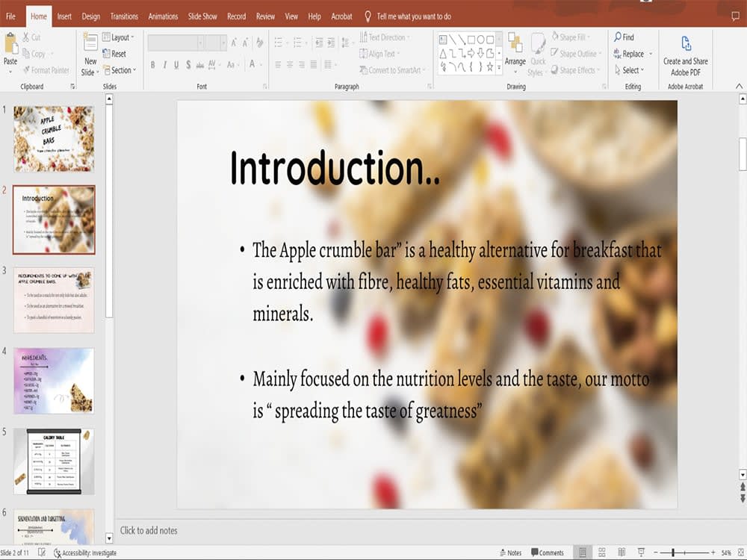Image resolution: width=747 pixels, height=560 pixels.
Task: Open spell check status icon
Action: 42,553
